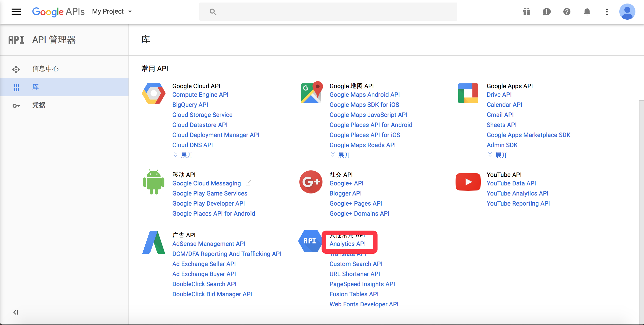Viewport: 644px width, 325px height.
Task: Click the Google+ icon
Action: tap(311, 182)
